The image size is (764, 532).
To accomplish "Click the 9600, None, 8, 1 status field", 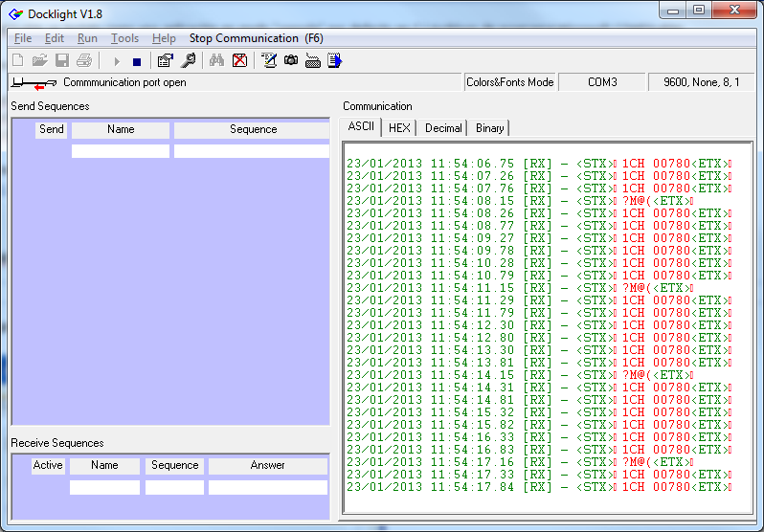I will 701,82.
